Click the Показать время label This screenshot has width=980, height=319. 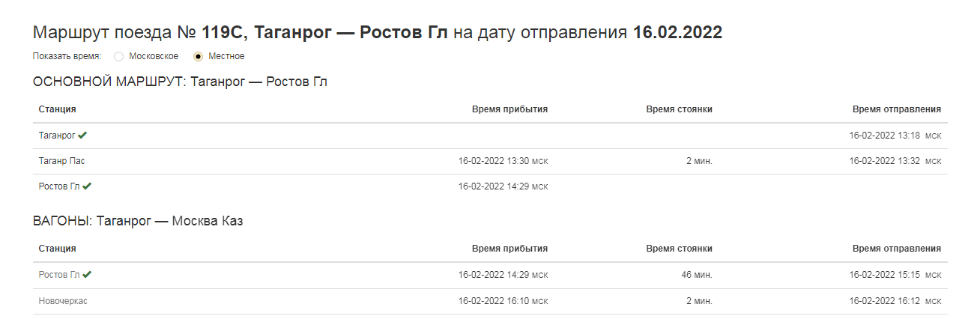67,56
